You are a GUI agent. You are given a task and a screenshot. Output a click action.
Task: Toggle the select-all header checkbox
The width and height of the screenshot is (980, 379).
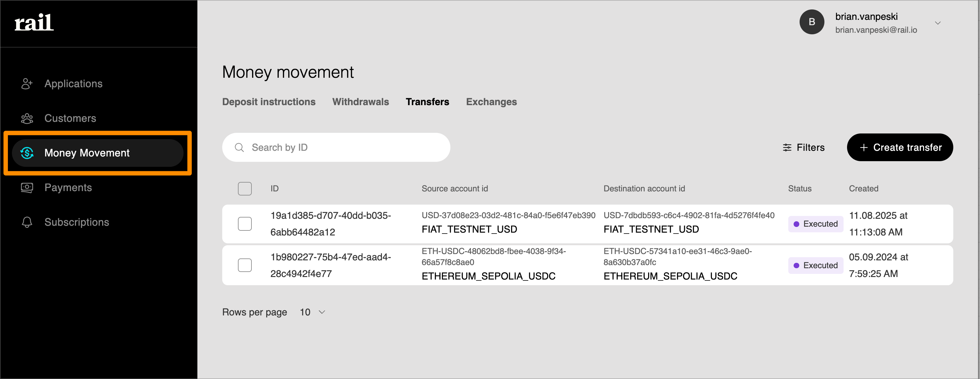pos(245,189)
